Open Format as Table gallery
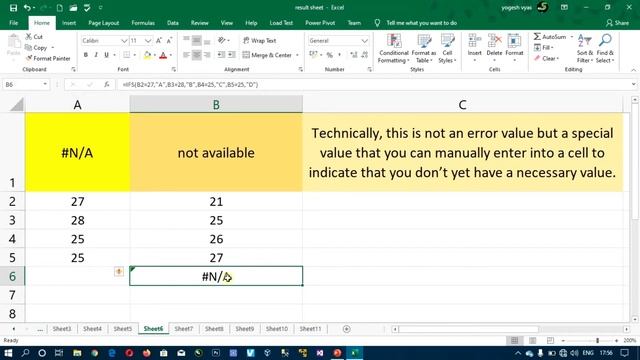 (x=424, y=49)
